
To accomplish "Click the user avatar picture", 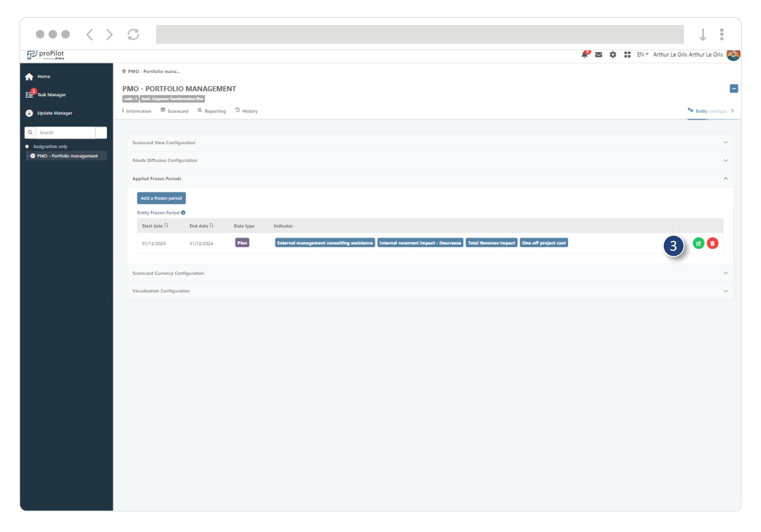I will (x=733, y=55).
